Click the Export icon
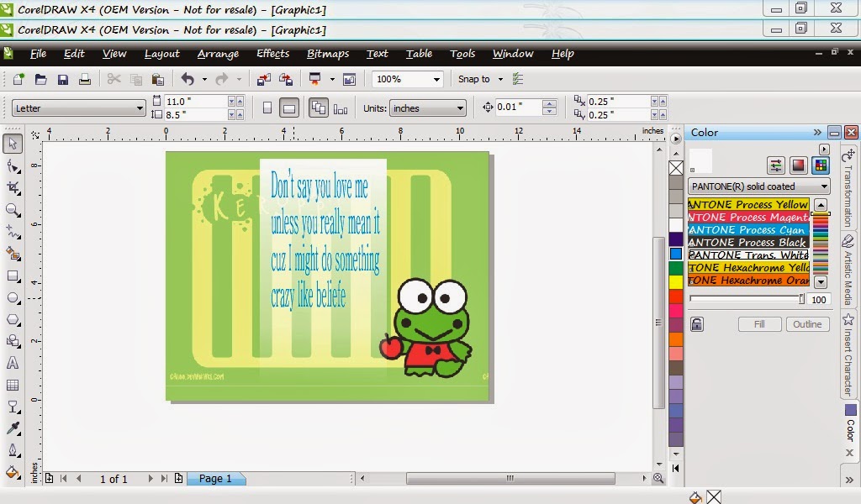 click(x=286, y=80)
